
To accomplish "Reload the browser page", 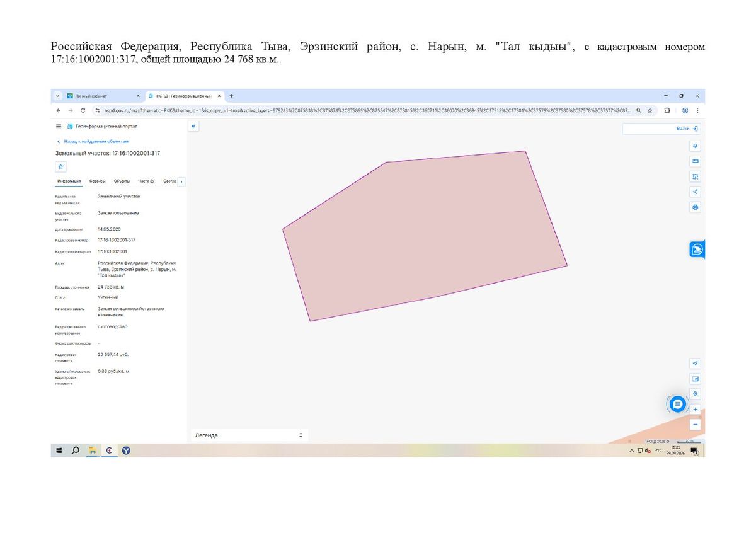I will click(x=83, y=110).
